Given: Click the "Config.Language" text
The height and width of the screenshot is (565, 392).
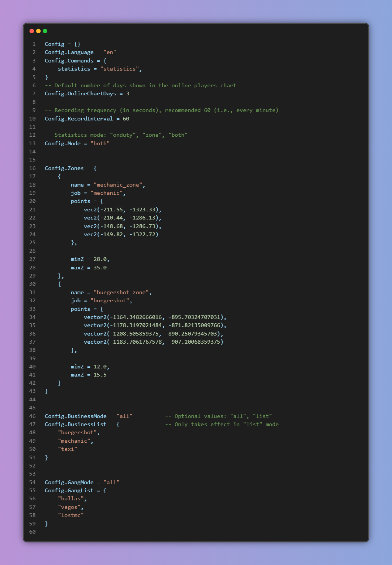Looking at the screenshot, I should [x=69, y=52].
